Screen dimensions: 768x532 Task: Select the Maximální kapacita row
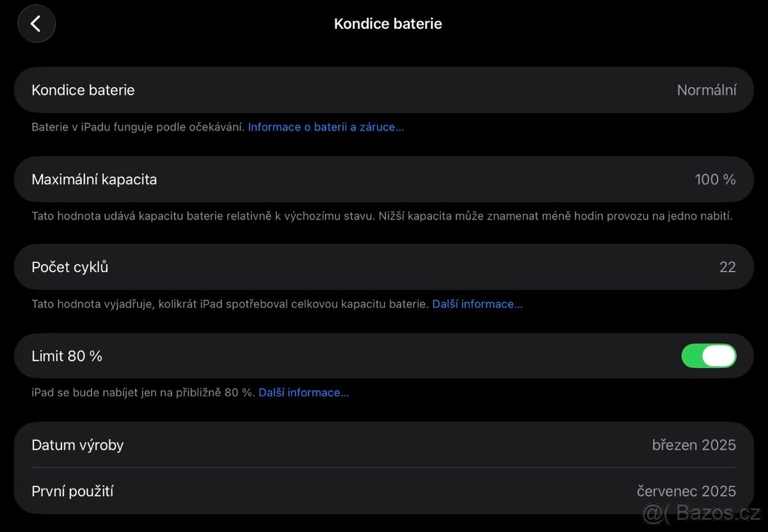pos(384,179)
